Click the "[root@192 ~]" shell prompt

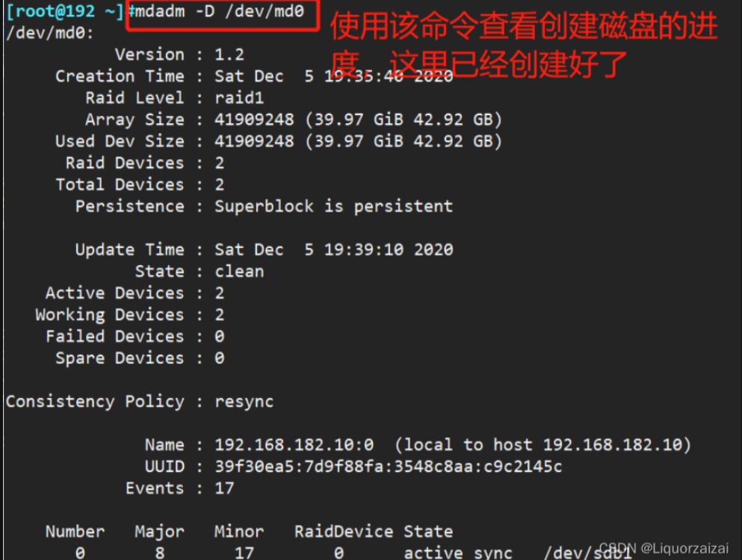[x=65, y=11]
